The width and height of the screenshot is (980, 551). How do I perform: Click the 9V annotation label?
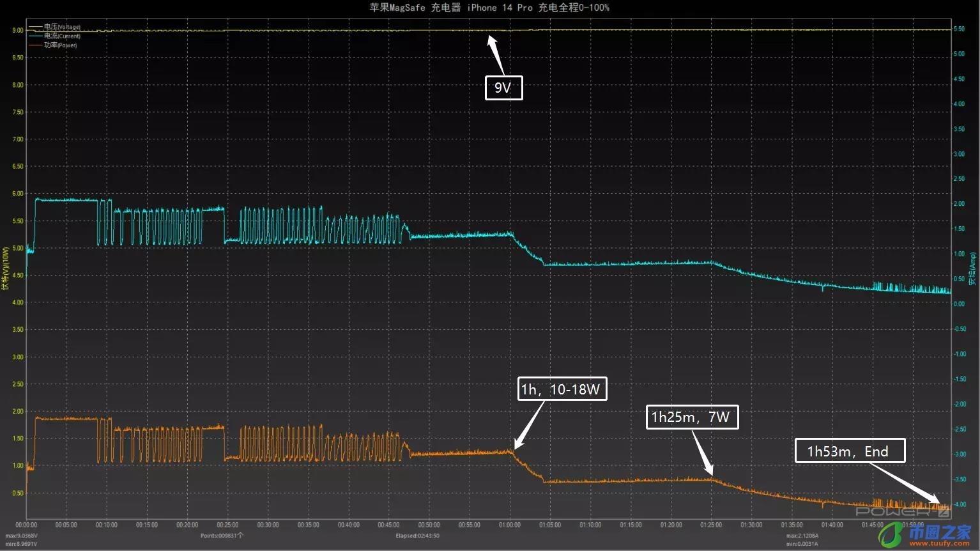coord(503,88)
